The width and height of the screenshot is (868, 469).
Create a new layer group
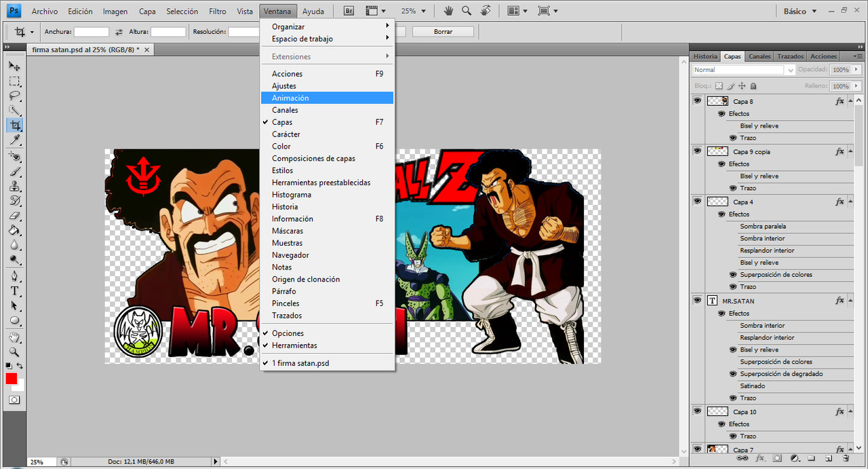(x=812, y=459)
